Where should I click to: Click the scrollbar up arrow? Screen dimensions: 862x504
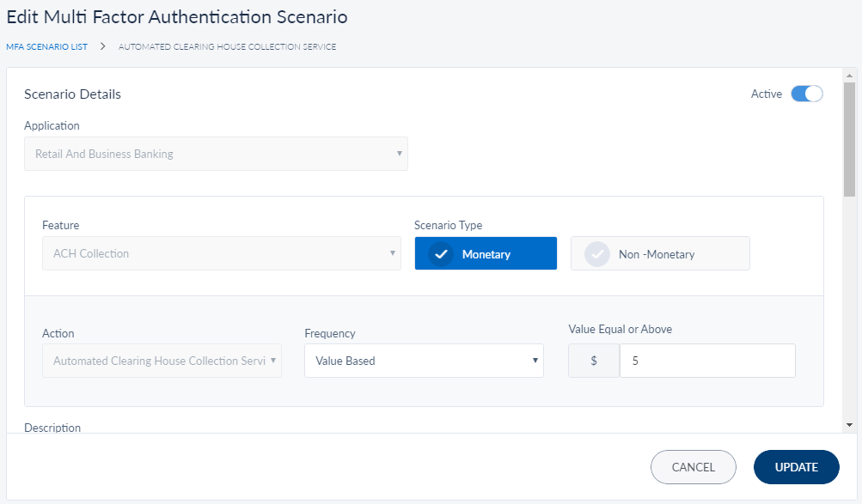[x=849, y=76]
